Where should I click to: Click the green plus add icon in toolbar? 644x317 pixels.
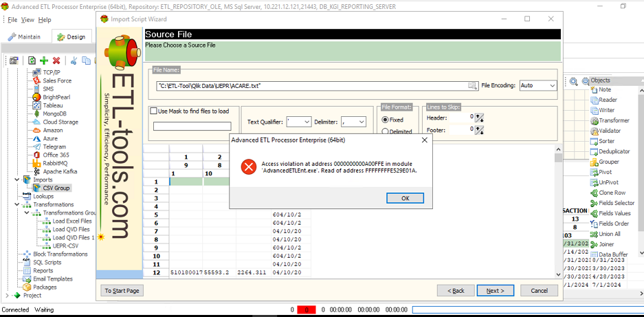(44, 61)
